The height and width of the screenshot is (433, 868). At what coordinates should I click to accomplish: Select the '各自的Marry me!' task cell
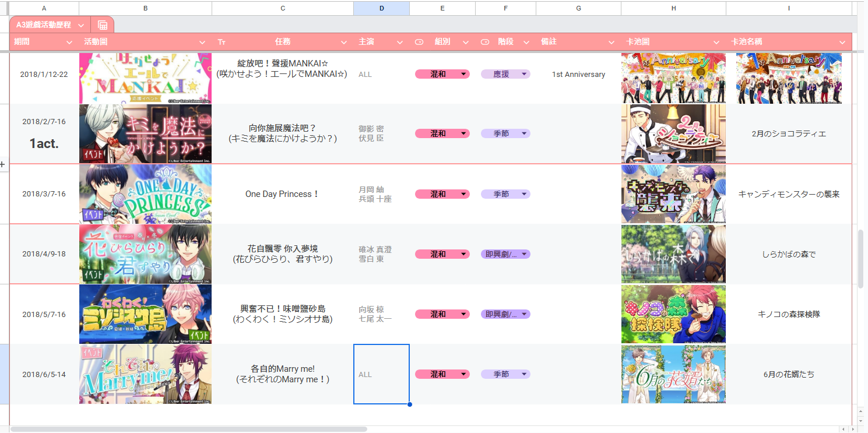(x=283, y=374)
